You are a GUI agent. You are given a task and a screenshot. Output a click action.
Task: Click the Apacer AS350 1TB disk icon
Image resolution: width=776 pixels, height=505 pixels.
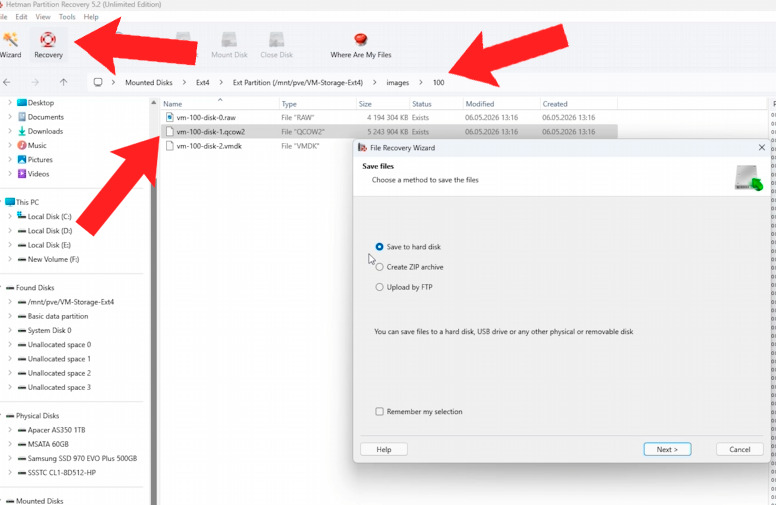[x=22, y=430]
